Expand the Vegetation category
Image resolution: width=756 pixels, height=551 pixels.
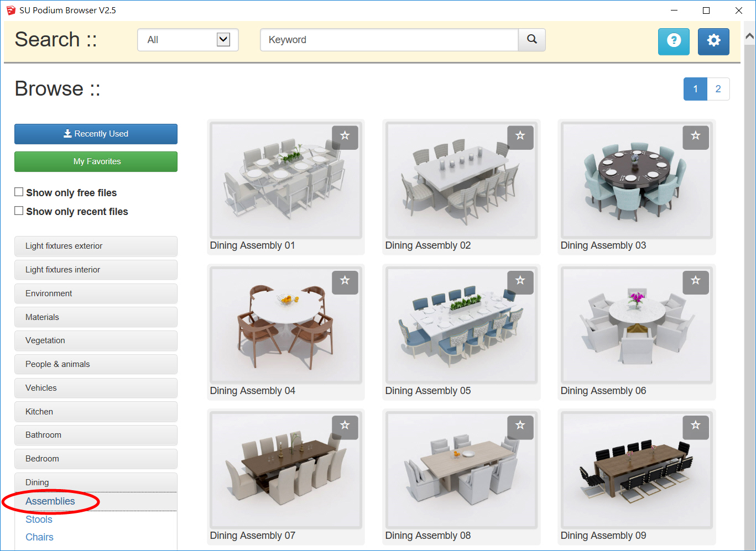(96, 340)
